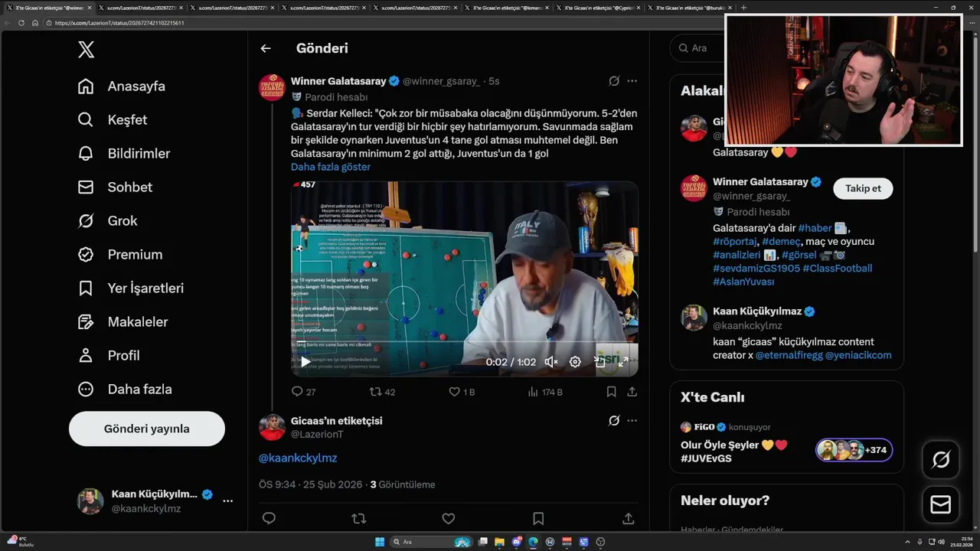Like the post with 1 B likes

coord(462,392)
